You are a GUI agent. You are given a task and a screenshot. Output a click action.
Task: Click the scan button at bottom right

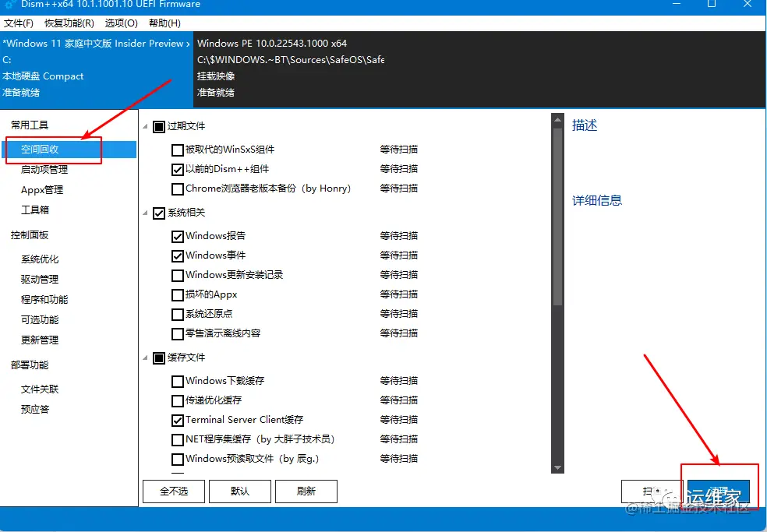652,491
